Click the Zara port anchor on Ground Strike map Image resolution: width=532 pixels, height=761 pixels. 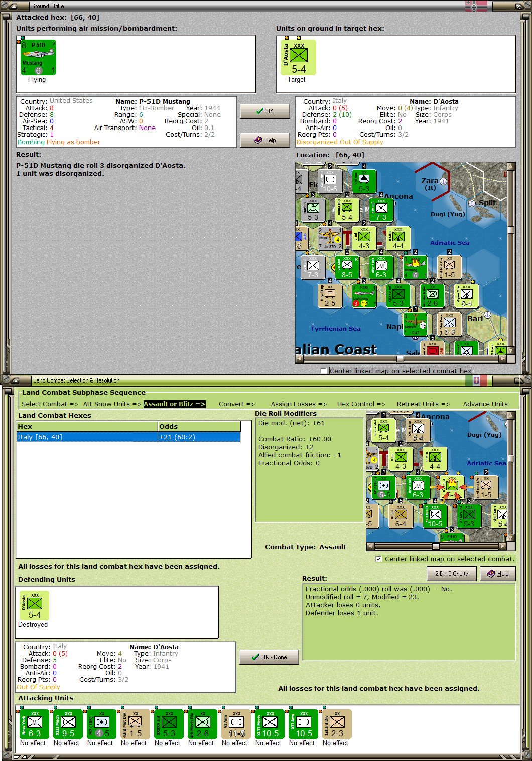pyautogui.click(x=443, y=181)
